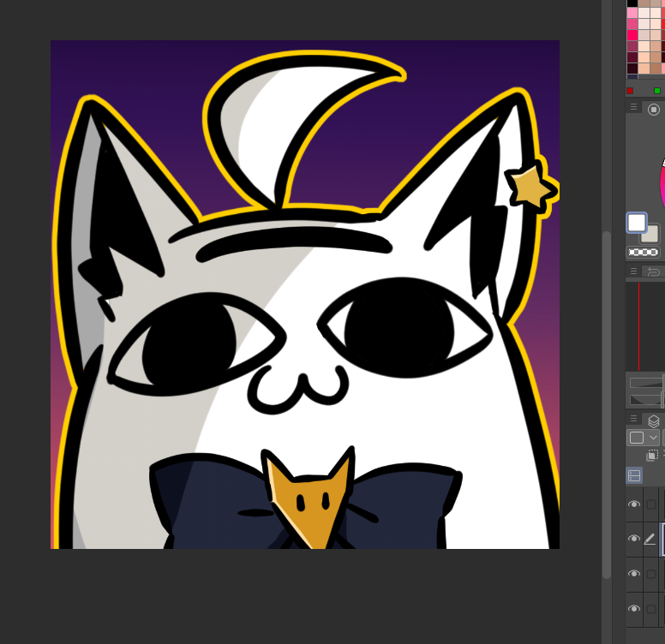Screen dimensions: 665x644
Task: Click the gold star on the cat's ear
Action: click(x=530, y=187)
